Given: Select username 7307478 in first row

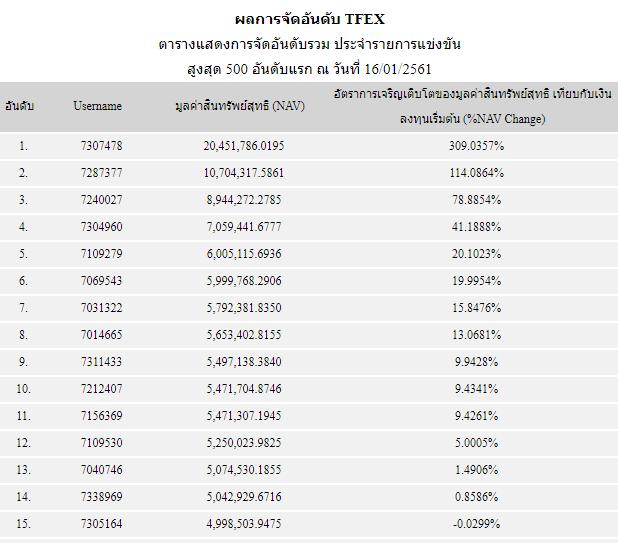Looking at the screenshot, I should (102, 146).
